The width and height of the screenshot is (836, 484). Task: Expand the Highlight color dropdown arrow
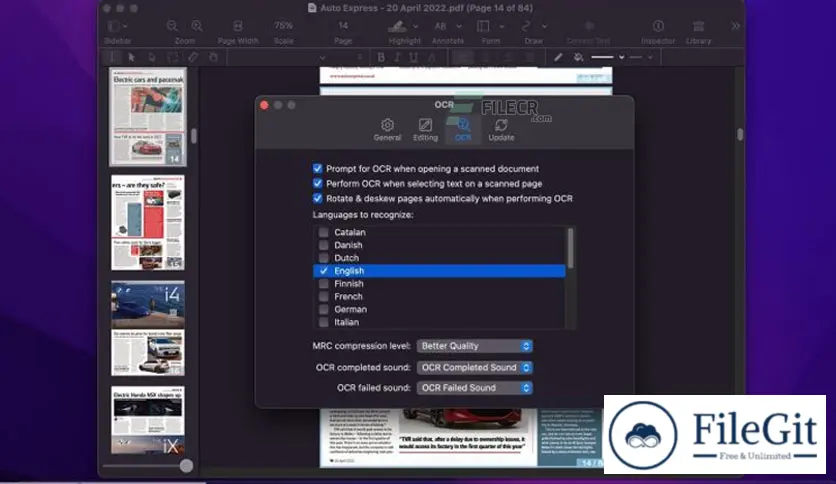(x=415, y=26)
